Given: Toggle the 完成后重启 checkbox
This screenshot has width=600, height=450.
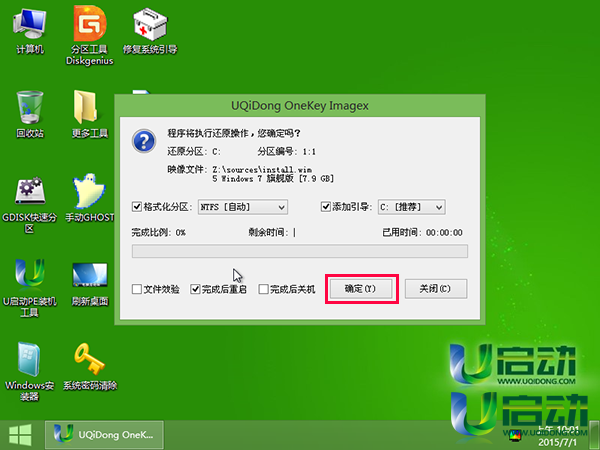Looking at the screenshot, I should pos(195,289).
